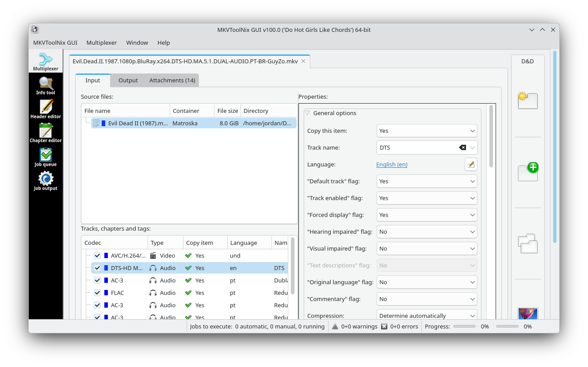This screenshot has height=367, width=588.
Task: Click the second progress bar in status bar
Action: 507,326
